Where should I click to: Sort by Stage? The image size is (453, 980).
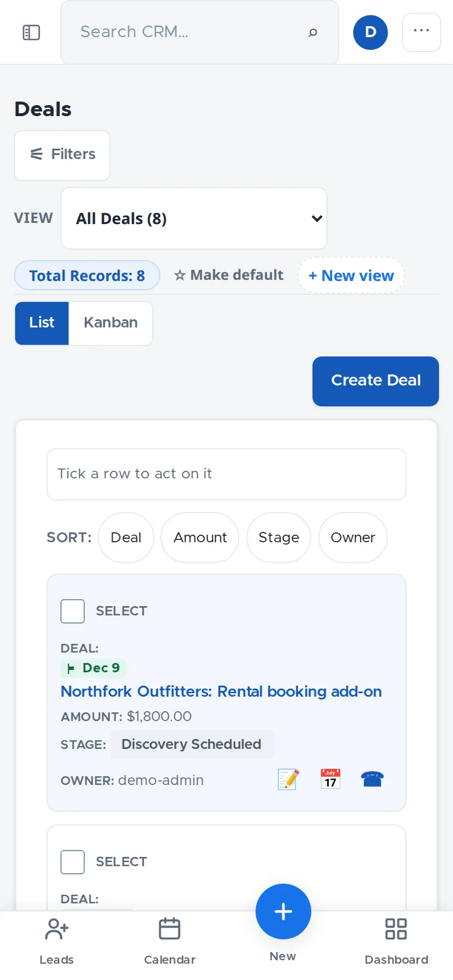click(279, 538)
